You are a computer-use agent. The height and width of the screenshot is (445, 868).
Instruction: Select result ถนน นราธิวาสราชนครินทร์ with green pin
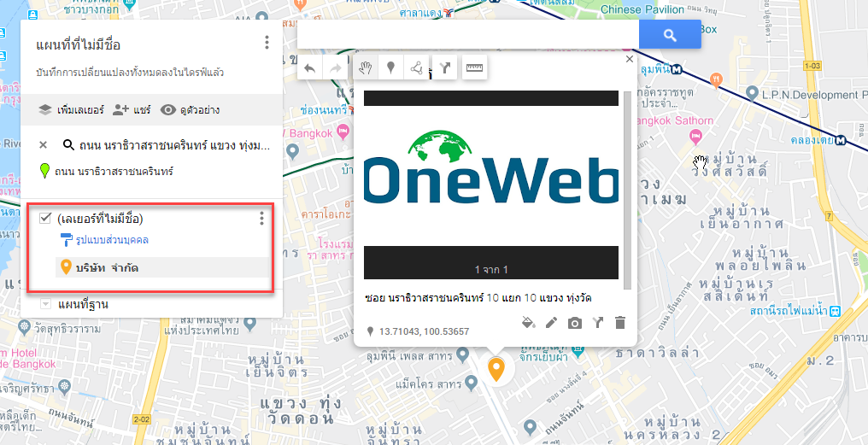[x=108, y=171]
